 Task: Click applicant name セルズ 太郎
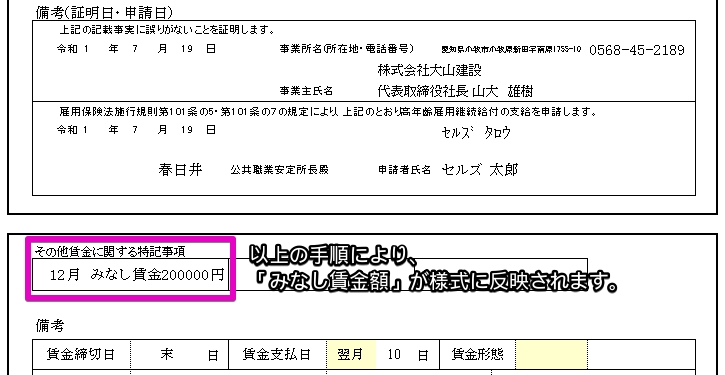click(x=479, y=170)
